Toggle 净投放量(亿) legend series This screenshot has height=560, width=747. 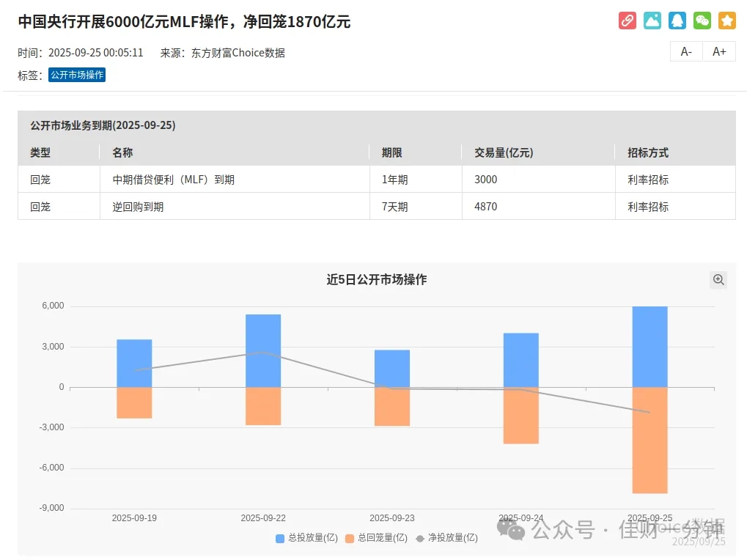pyautogui.click(x=446, y=538)
